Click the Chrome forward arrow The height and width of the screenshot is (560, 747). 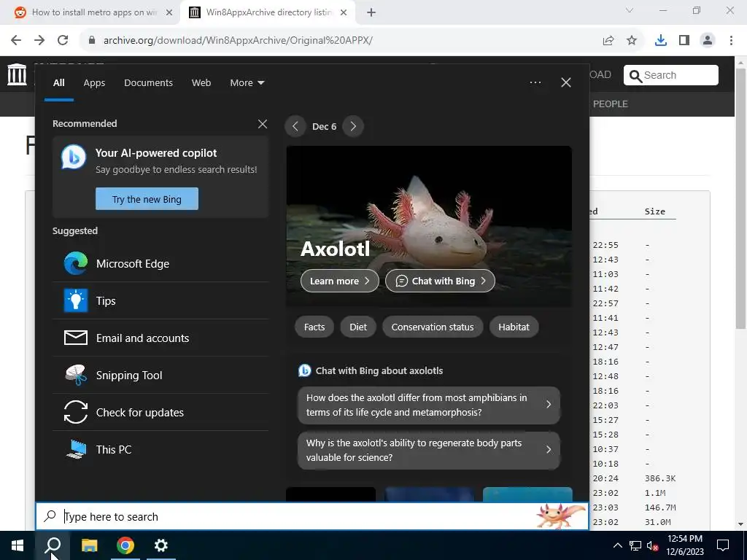coord(39,40)
